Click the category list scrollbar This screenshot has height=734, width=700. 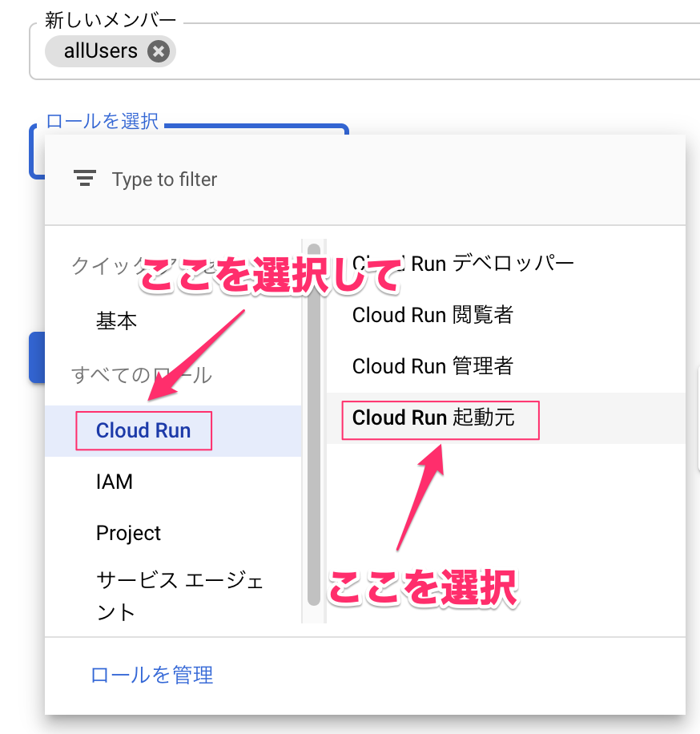coord(314,424)
